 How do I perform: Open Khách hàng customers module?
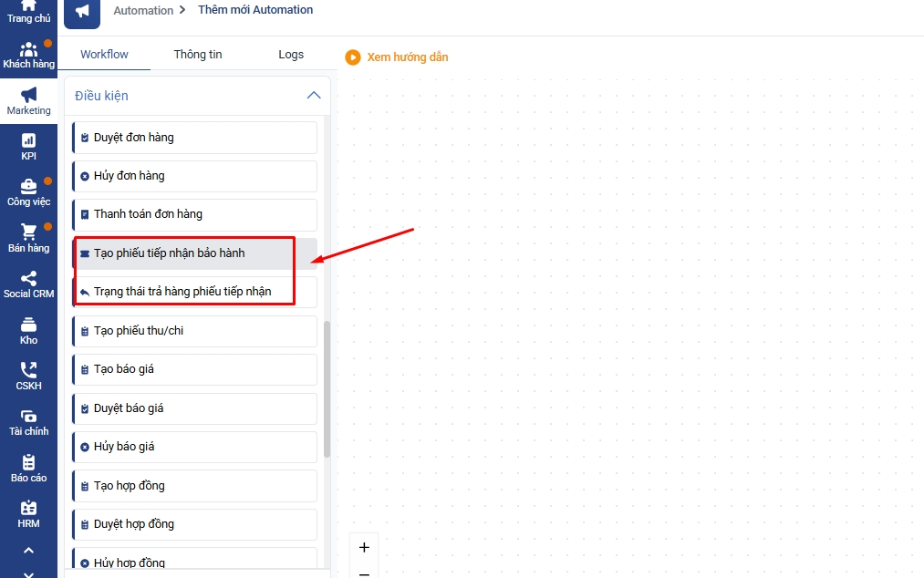pyautogui.click(x=28, y=56)
